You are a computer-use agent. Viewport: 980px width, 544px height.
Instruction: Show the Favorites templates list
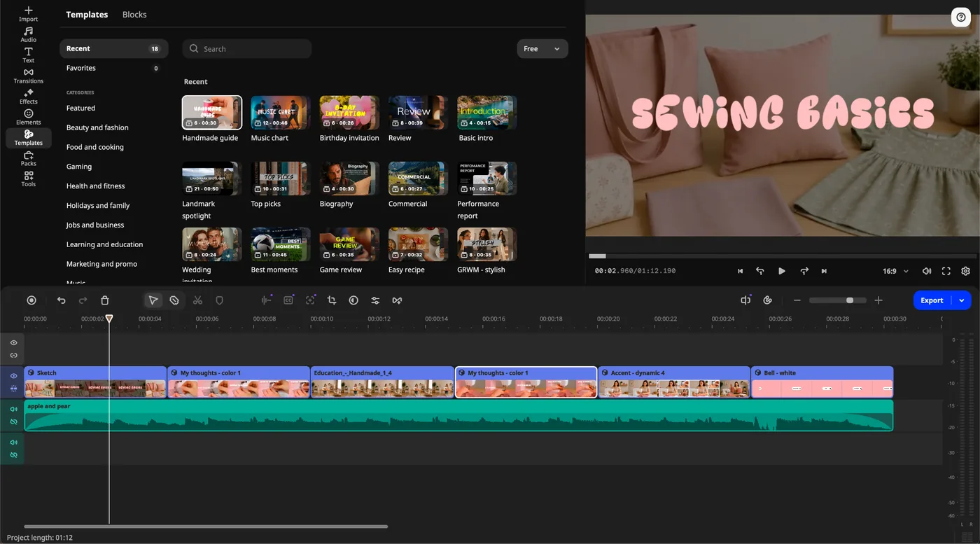[114, 68]
